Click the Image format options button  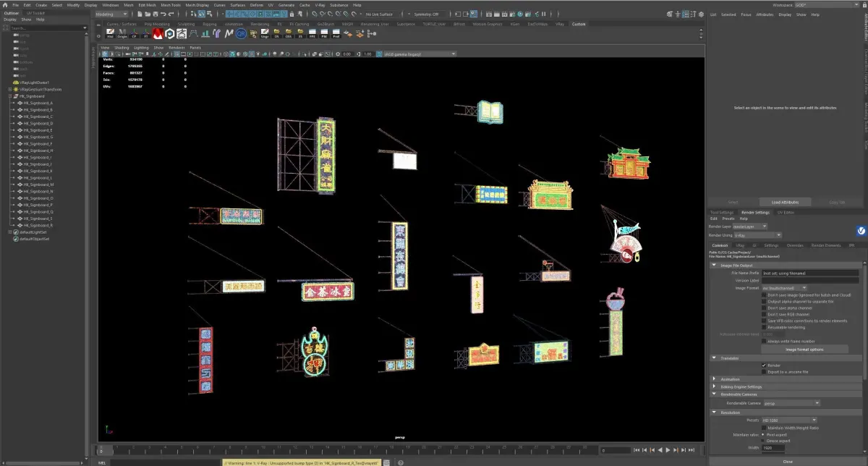coord(804,349)
